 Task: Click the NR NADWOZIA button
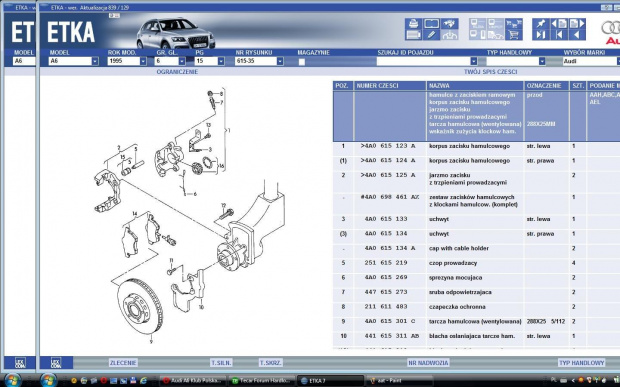[x=428, y=362]
